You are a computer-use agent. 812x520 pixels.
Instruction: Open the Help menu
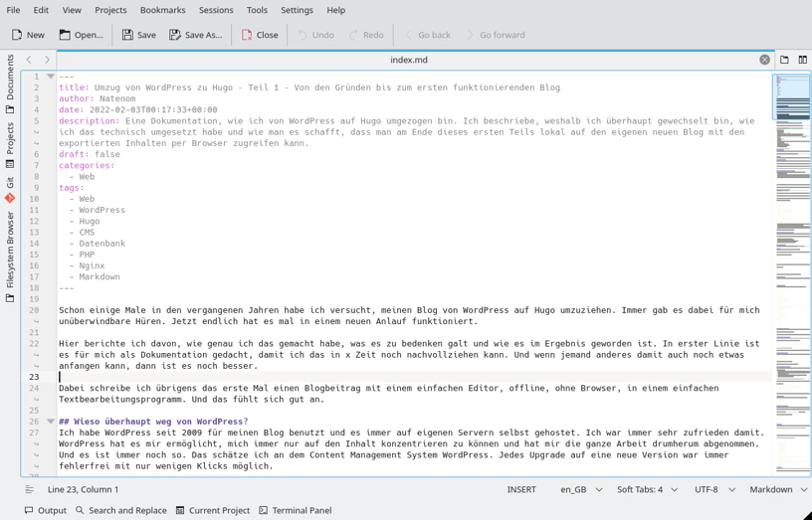pos(335,10)
